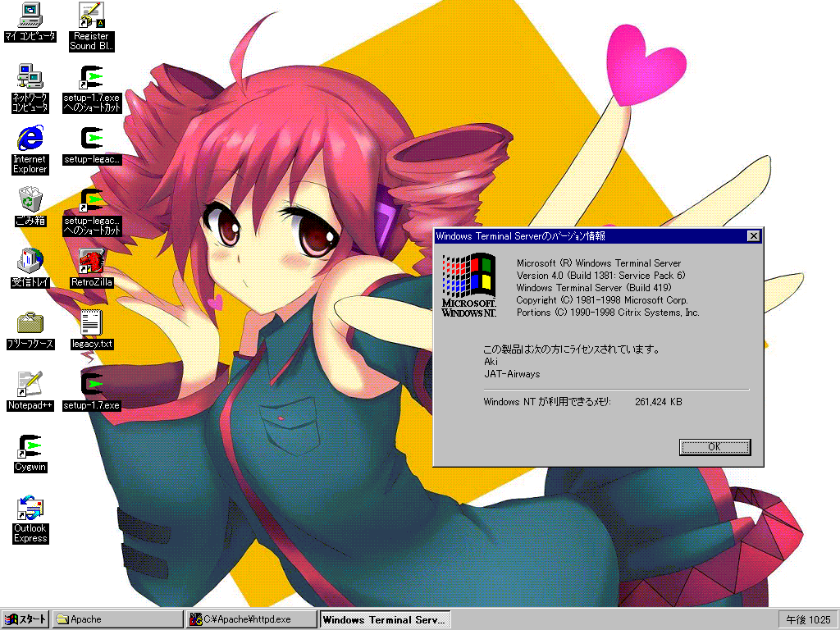The width and height of the screenshot is (840, 630).
Task: Open the RetroZilla browser icon
Action: [91, 261]
